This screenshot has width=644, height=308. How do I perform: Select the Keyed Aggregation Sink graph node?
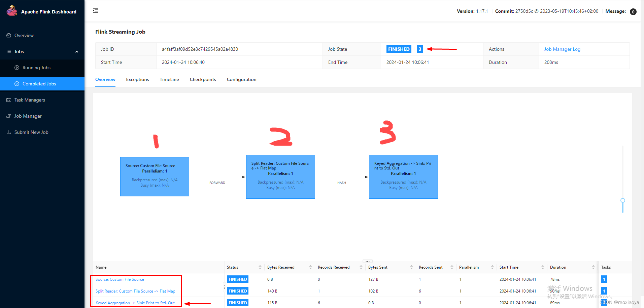(403, 177)
